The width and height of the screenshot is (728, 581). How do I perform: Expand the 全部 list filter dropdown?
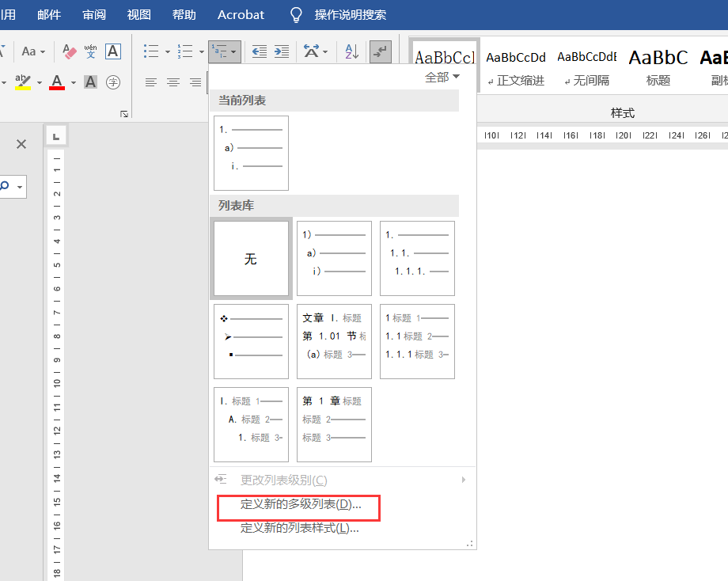(442, 77)
